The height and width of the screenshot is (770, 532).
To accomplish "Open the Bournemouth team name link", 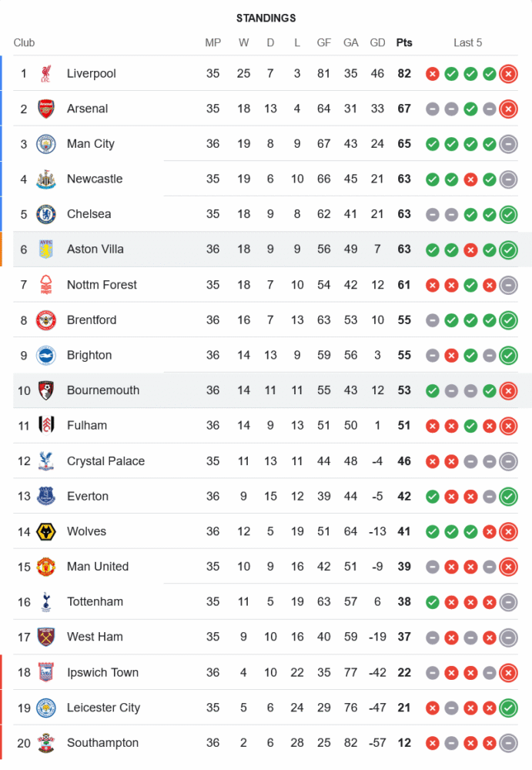I will 103,390.
